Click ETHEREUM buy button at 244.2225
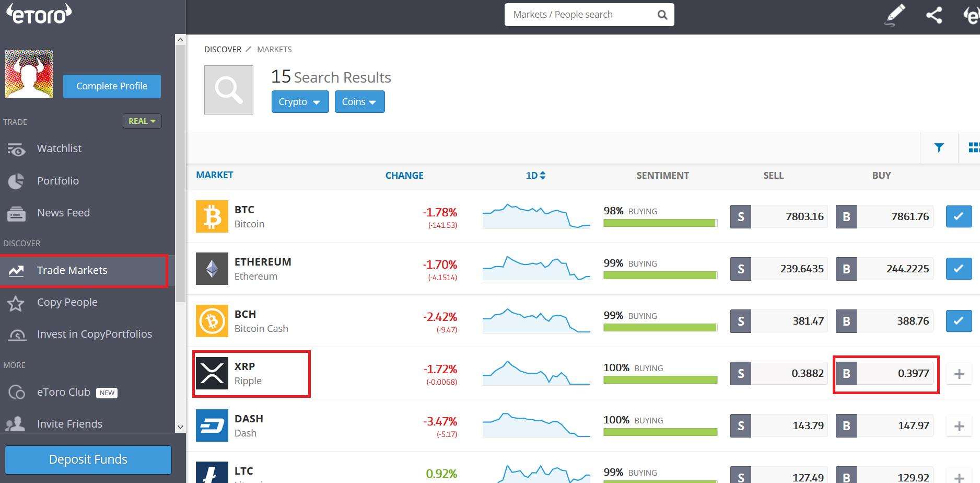Viewport: 980px width, 483px height. click(884, 269)
